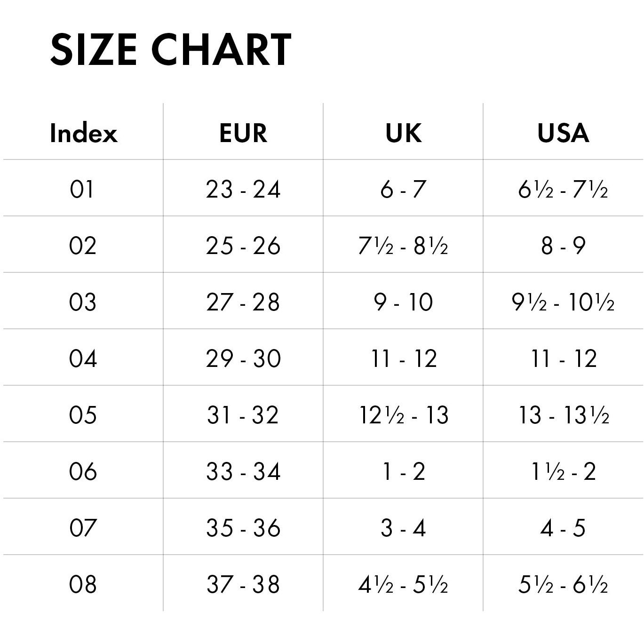This screenshot has height=644, width=644.
Task: Select the Index column header
Action: pos(83,133)
